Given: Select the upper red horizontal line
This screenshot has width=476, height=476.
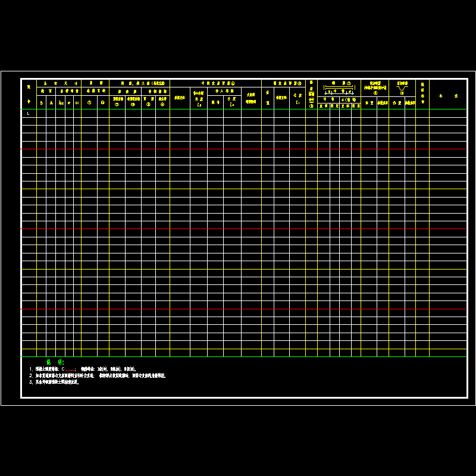Looking at the screenshot, I should (x=238, y=149).
